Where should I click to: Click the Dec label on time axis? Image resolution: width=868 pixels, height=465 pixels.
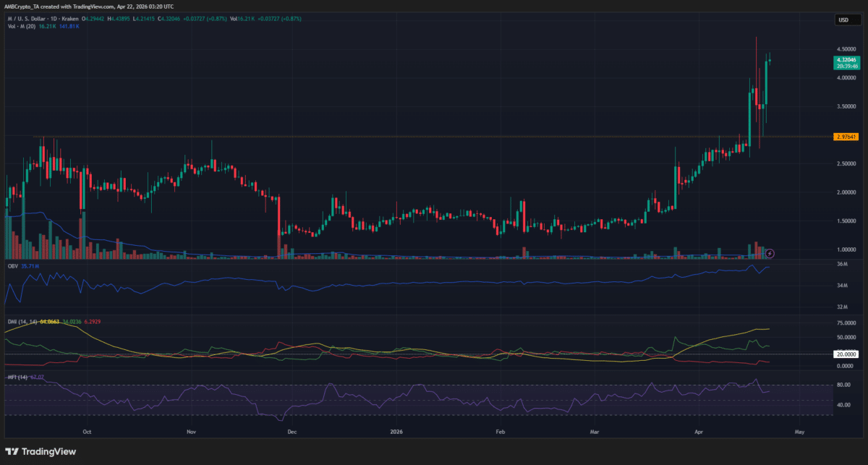click(x=292, y=432)
